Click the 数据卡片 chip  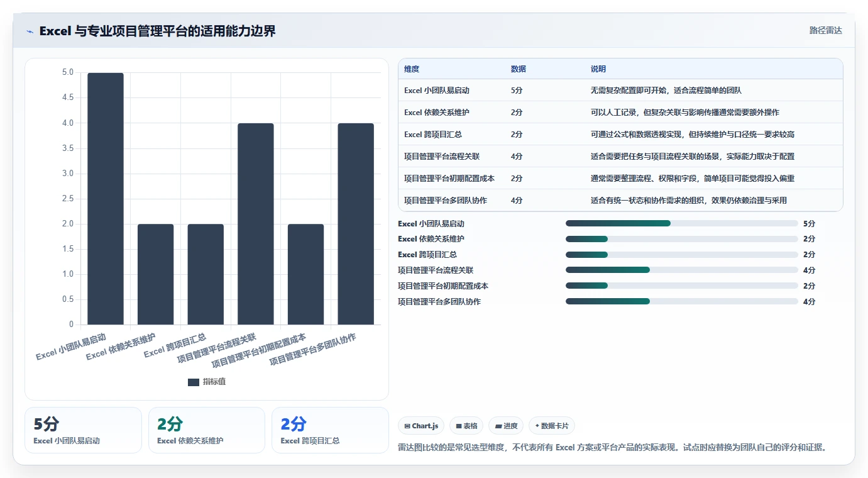point(552,426)
